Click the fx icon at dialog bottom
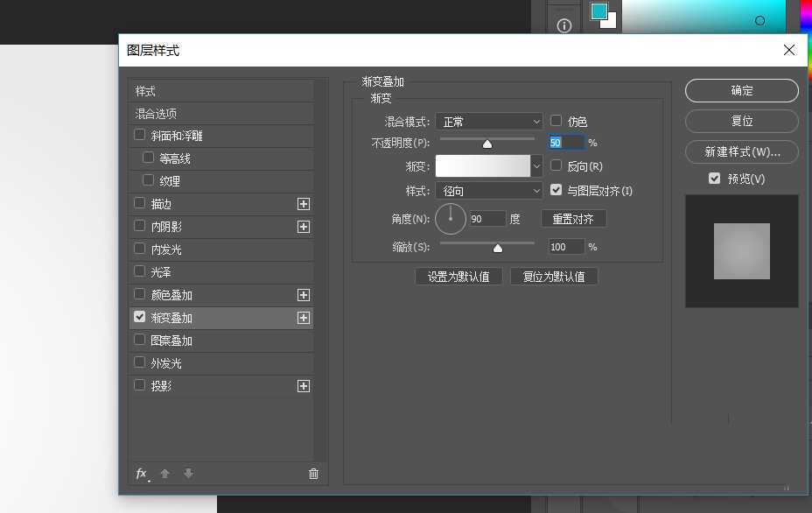This screenshot has width=812, height=513. (141, 474)
